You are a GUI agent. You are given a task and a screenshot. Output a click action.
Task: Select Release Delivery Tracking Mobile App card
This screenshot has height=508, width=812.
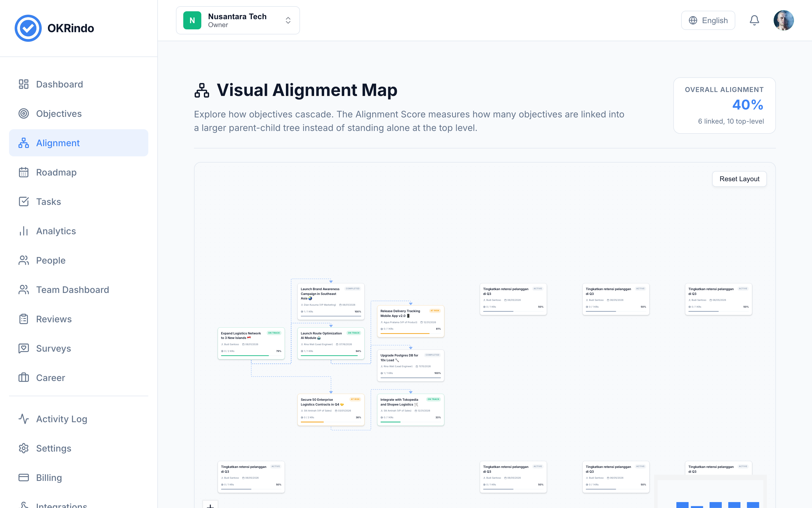[x=410, y=321]
